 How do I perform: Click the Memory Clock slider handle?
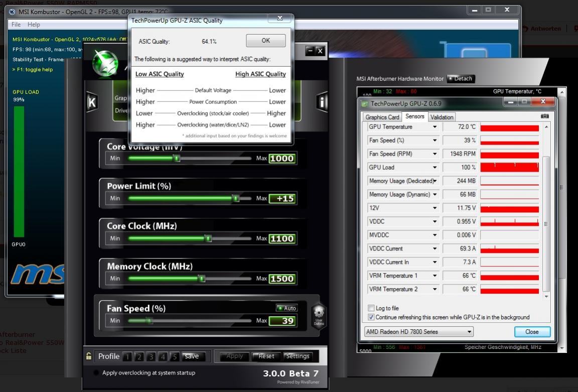pos(201,279)
